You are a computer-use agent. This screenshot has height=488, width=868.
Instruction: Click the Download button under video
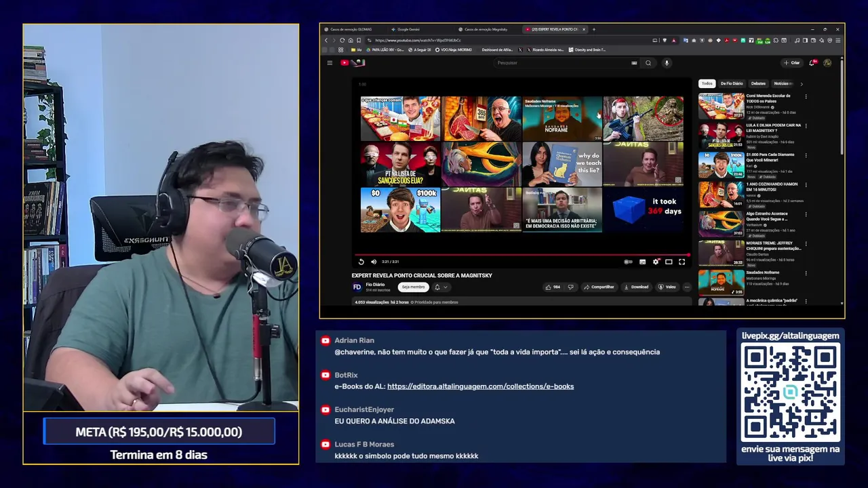(x=636, y=287)
